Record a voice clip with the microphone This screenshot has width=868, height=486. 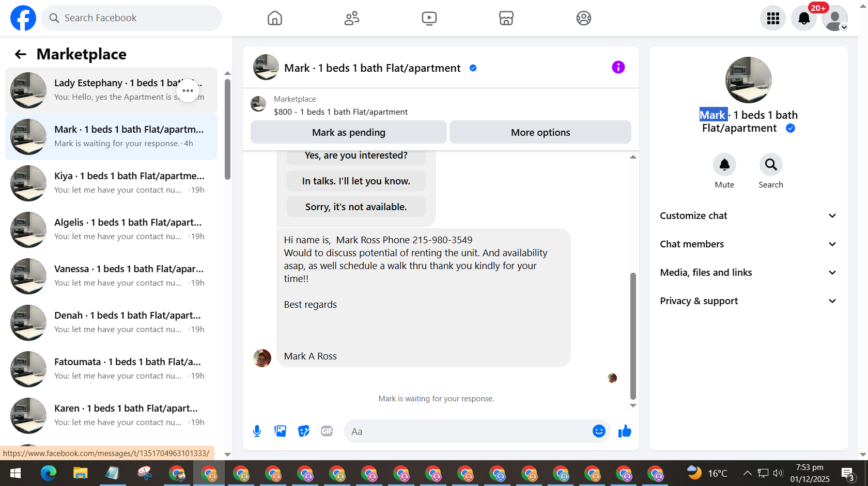[x=257, y=431]
